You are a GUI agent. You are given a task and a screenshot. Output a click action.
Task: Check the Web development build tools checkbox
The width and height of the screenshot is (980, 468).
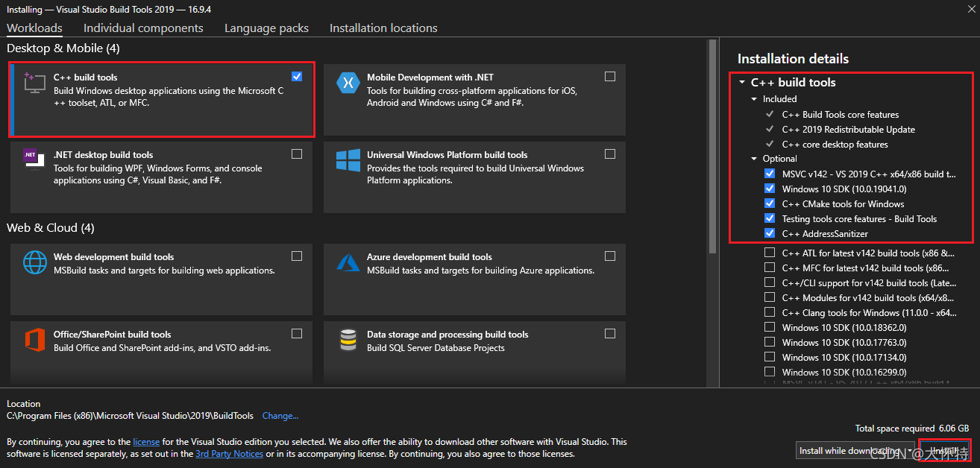tap(298, 256)
